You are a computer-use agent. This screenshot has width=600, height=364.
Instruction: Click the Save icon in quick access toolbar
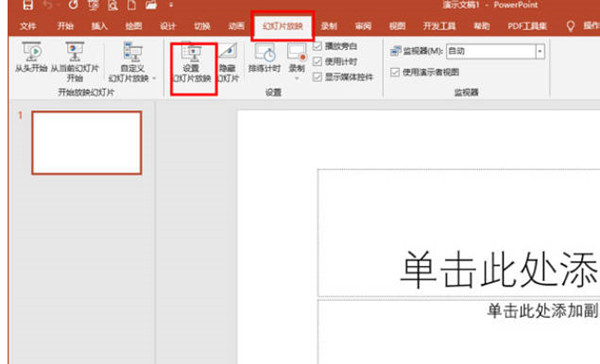click(28, 5)
